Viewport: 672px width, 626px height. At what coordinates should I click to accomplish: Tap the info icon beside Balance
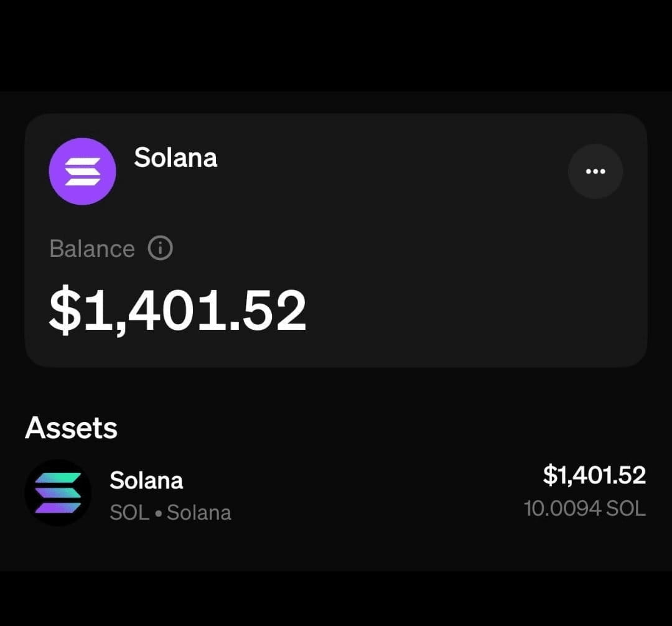[x=161, y=248]
